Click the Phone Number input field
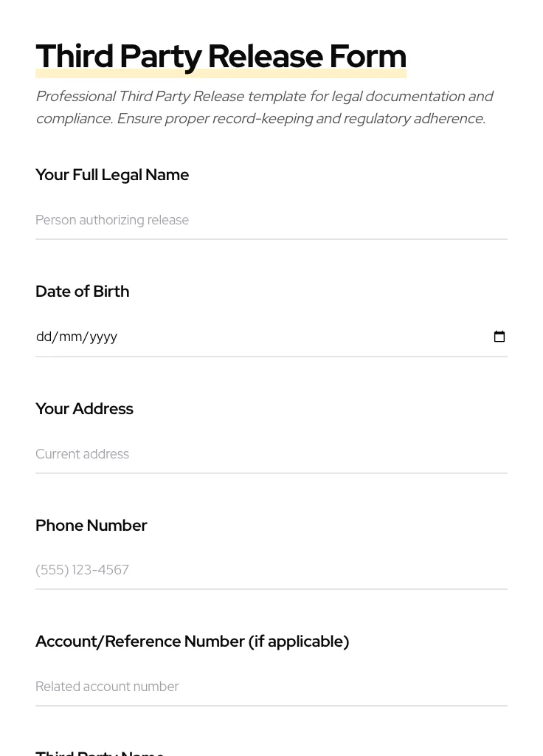Viewport: 543px width, 756px height. tap(271, 570)
